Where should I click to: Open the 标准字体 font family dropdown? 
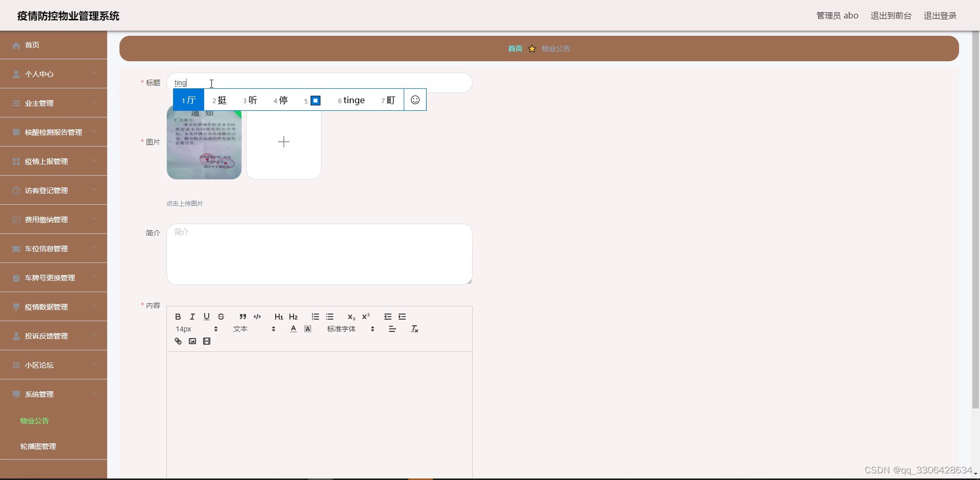pos(351,329)
